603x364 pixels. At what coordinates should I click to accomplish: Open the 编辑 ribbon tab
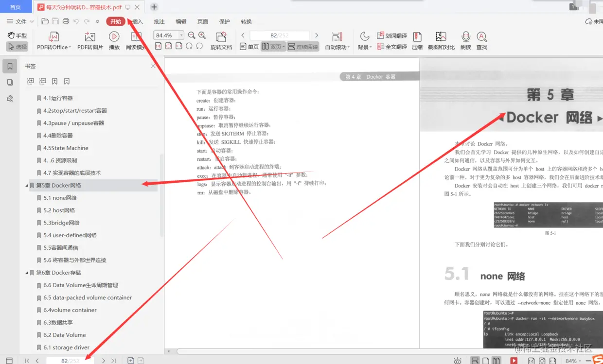pos(181,21)
